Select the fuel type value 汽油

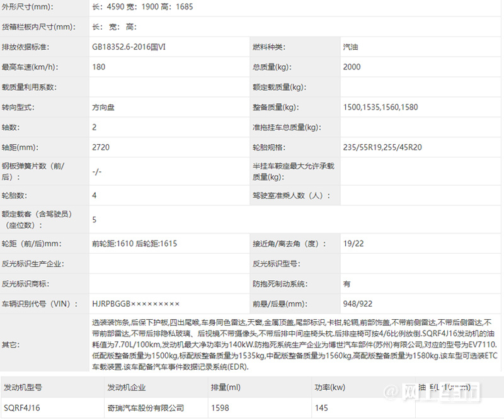point(350,47)
